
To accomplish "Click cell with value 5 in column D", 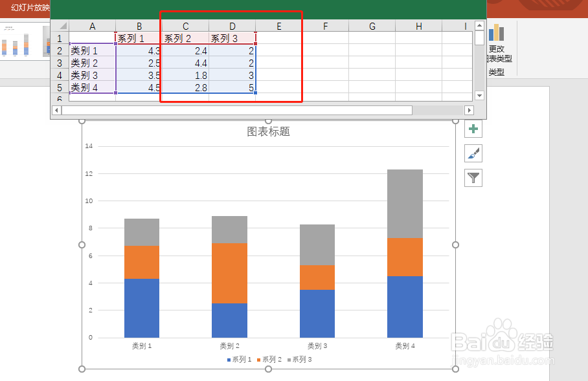I will pyautogui.click(x=232, y=88).
